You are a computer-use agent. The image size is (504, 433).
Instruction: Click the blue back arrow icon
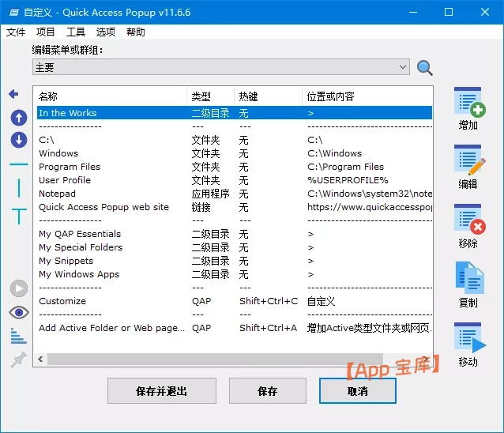click(13, 94)
